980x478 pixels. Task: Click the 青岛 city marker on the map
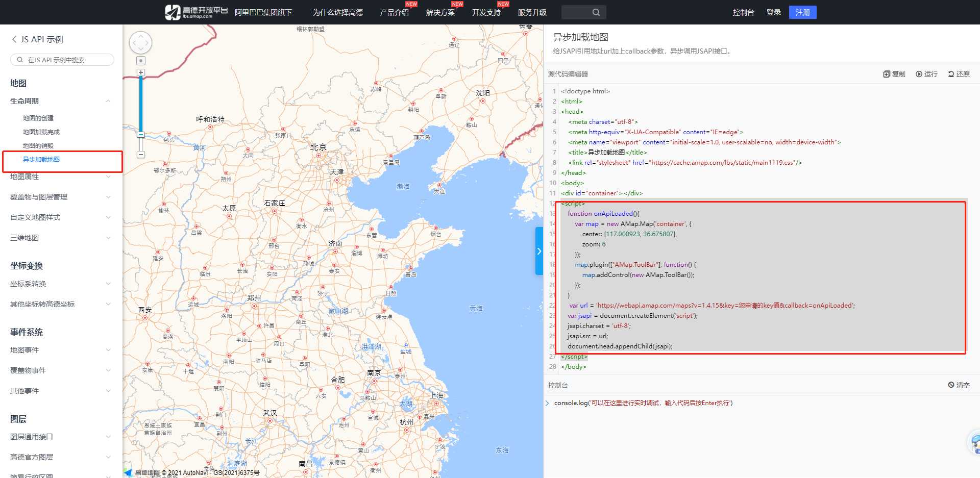411,268
